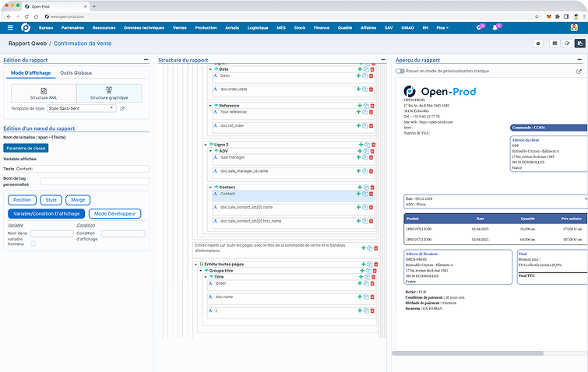Add a node under Date group
588x372 pixels.
[x=360, y=69]
